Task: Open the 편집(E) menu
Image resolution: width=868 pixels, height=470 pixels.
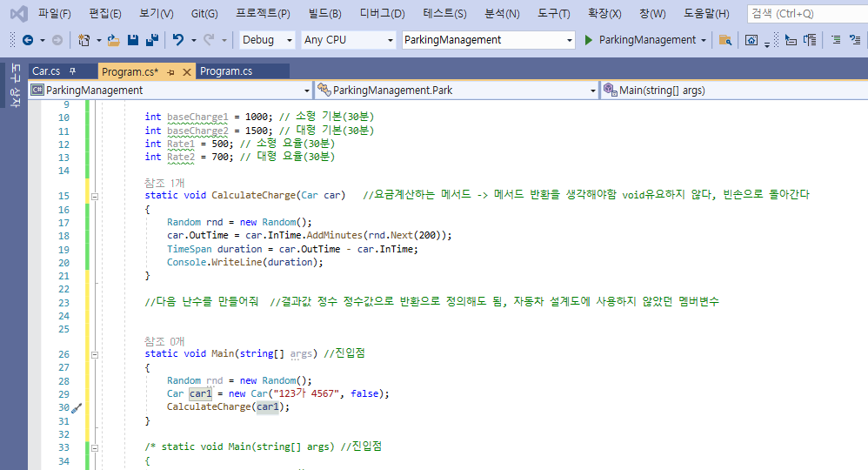Action: 105,13
